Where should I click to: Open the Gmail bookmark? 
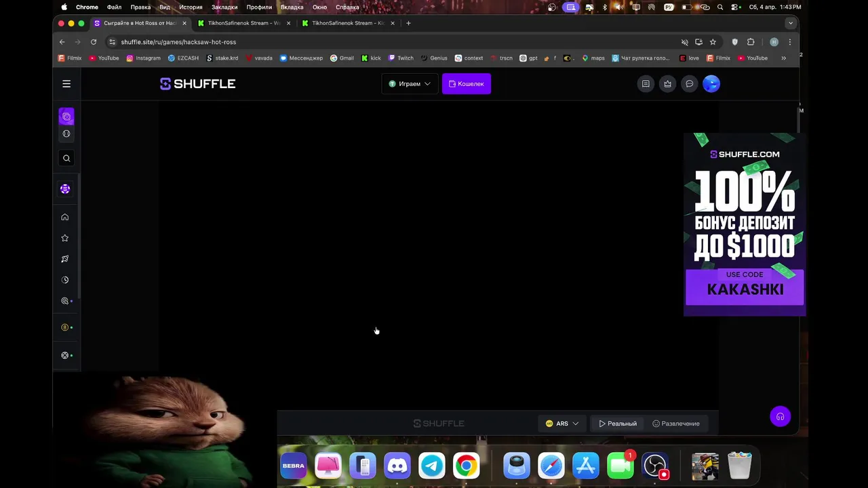[342, 58]
